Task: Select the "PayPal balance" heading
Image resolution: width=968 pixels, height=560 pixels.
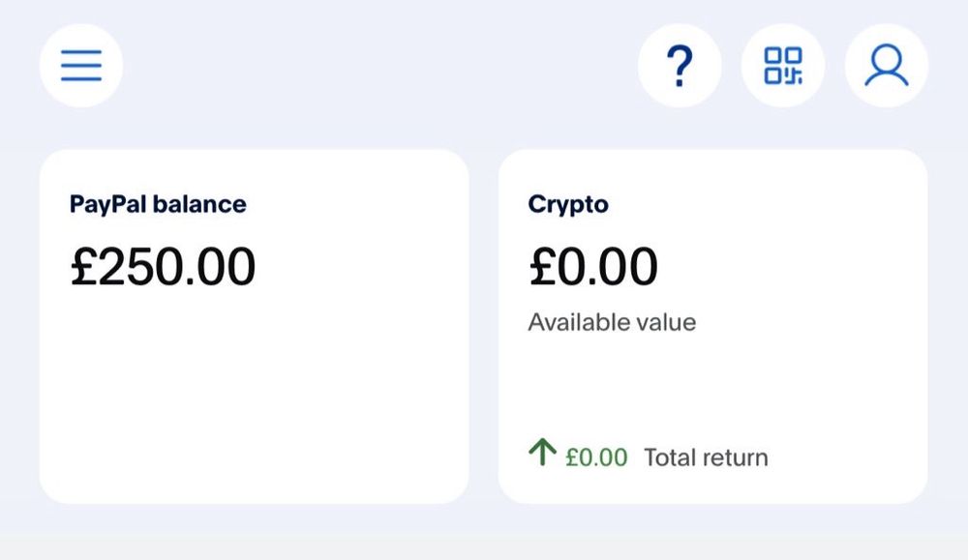Action: 158,204
